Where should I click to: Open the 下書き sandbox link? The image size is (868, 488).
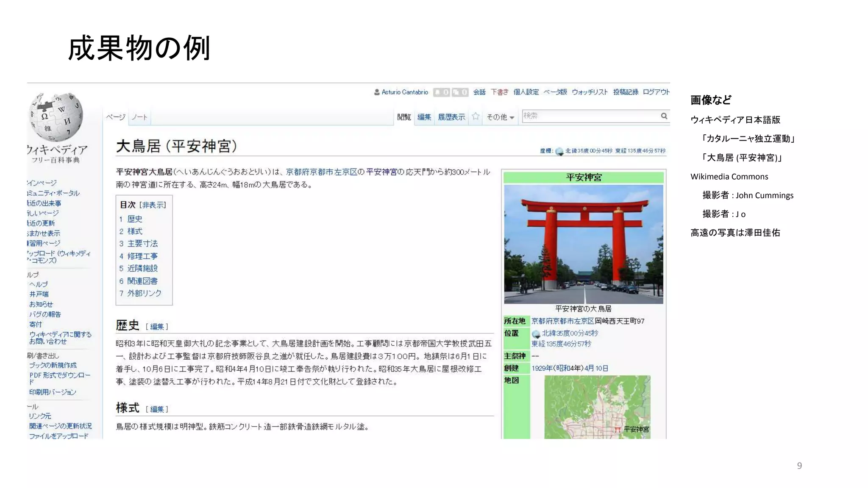499,92
